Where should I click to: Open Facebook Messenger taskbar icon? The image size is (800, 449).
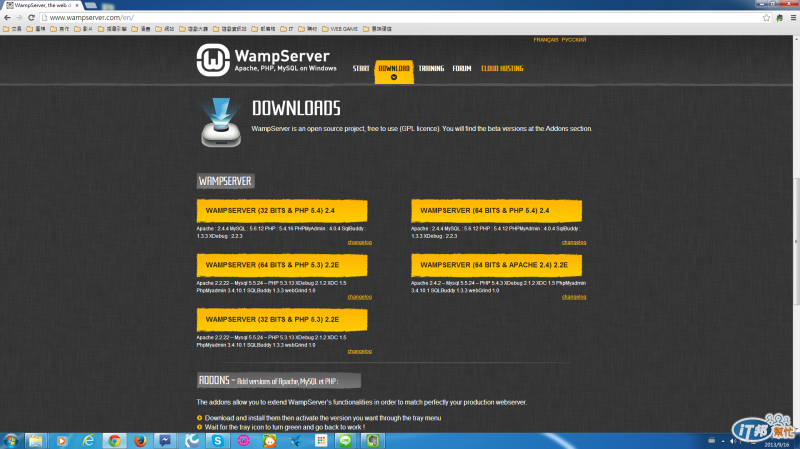(x=165, y=441)
